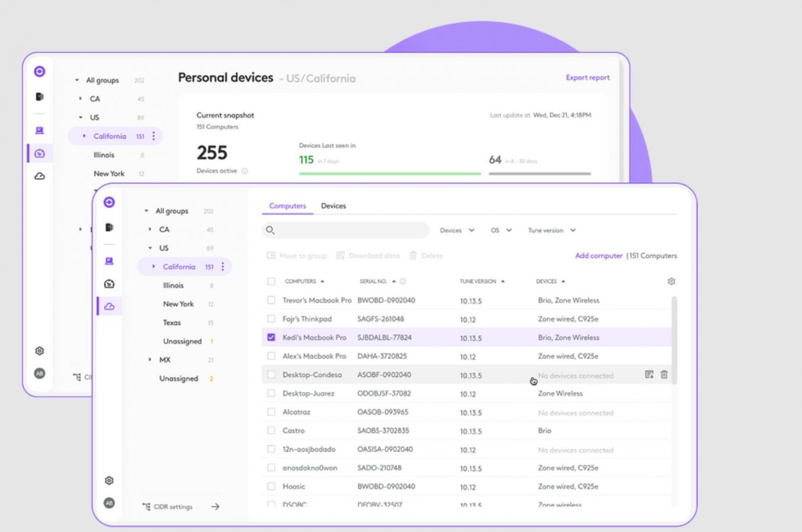Select the laptop icon in back window sidebar
Image resolution: width=802 pixels, height=532 pixels.
(40, 131)
